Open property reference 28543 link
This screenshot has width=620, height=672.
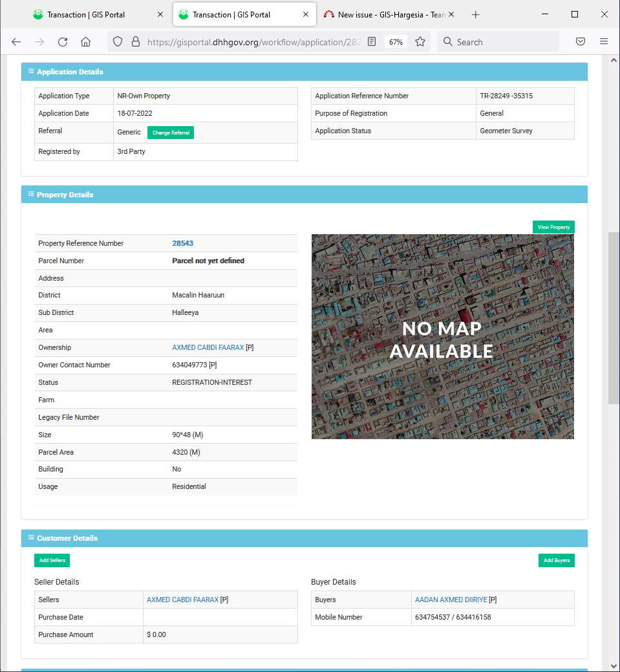click(182, 243)
